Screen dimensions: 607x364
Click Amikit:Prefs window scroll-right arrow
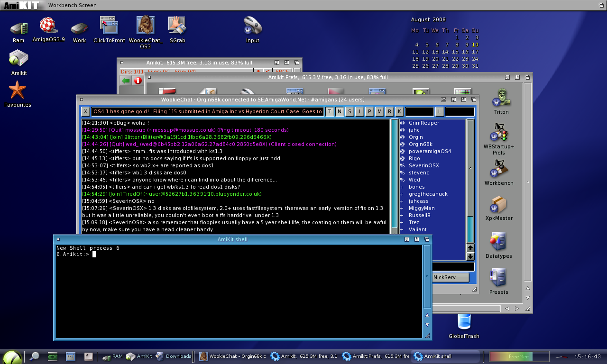click(x=517, y=309)
